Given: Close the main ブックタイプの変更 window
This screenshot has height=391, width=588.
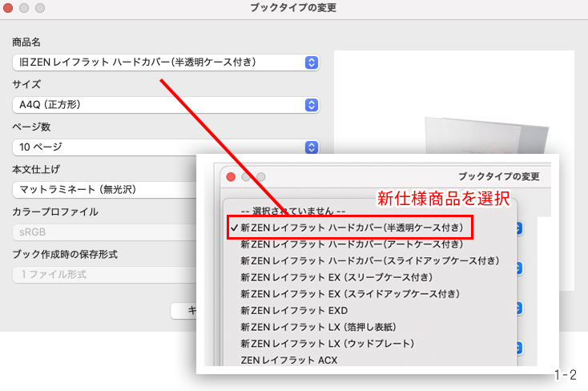Looking at the screenshot, I should click(8, 8).
